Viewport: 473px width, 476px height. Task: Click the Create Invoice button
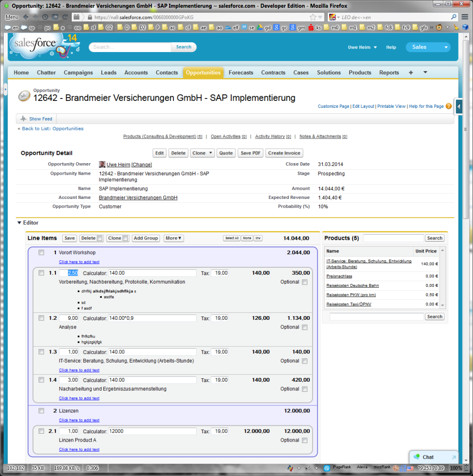(x=284, y=153)
